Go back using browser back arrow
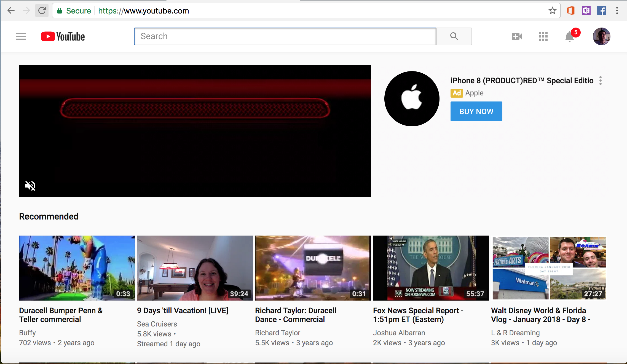Image resolution: width=627 pixels, height=364 pixels. [x=11, y=11]
